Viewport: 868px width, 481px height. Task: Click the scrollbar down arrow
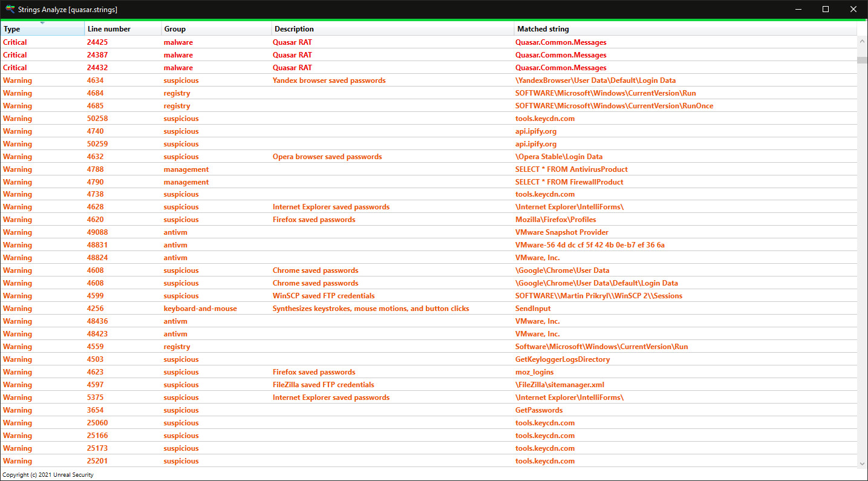click(x=862, y=463)
